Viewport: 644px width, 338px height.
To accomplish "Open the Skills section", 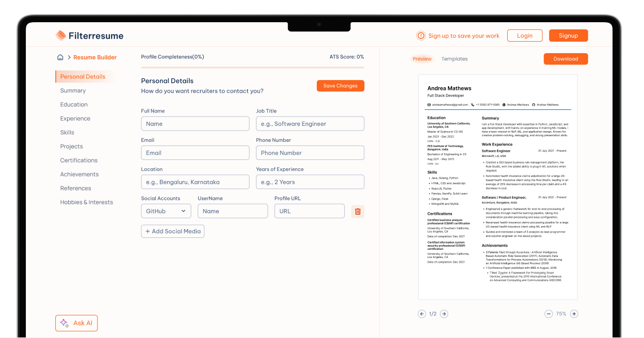I will (x=67, y=132).
